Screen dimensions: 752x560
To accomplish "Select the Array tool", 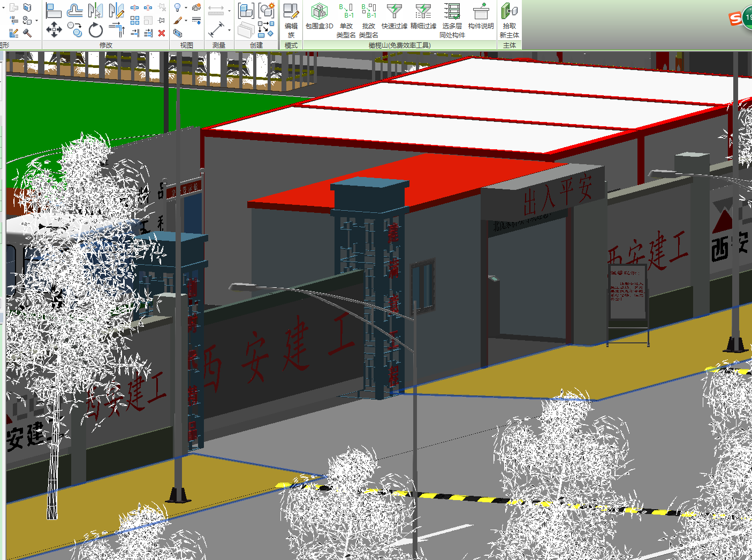I will 135,20.
